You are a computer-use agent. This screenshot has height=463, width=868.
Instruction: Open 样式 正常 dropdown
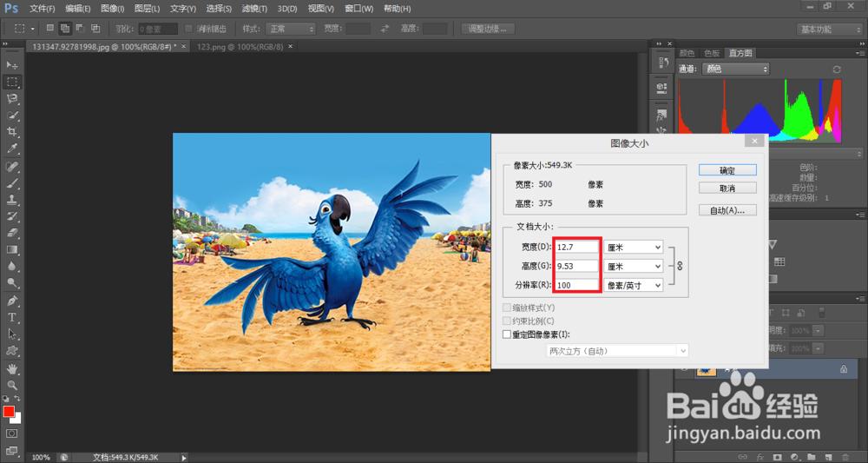coord(291,29)
